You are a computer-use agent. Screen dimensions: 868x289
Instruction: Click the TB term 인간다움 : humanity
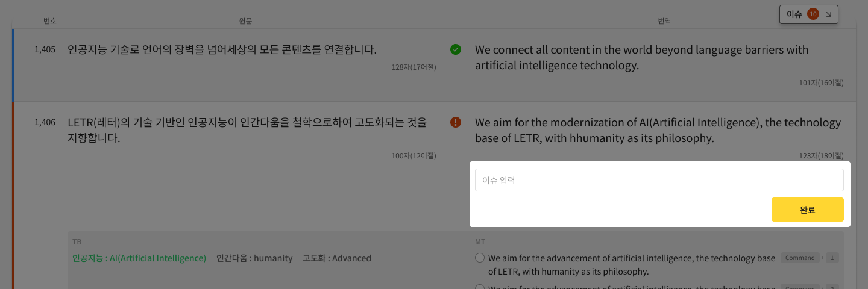click(x=254, y=258)
